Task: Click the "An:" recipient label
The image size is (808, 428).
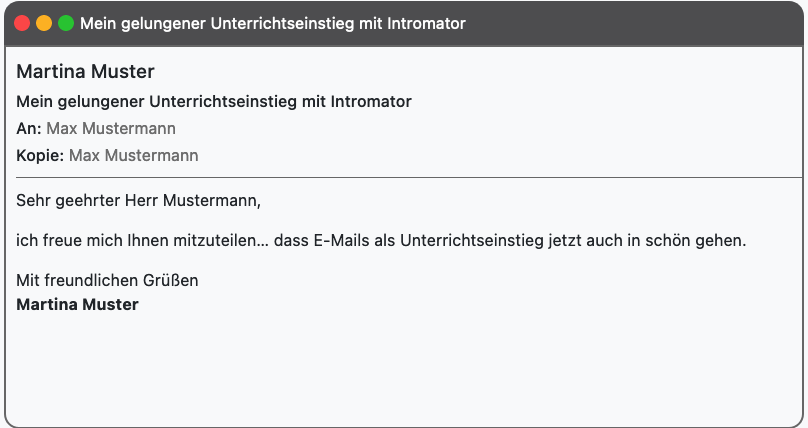Action: pyautogui.click(x=29, y=128)
